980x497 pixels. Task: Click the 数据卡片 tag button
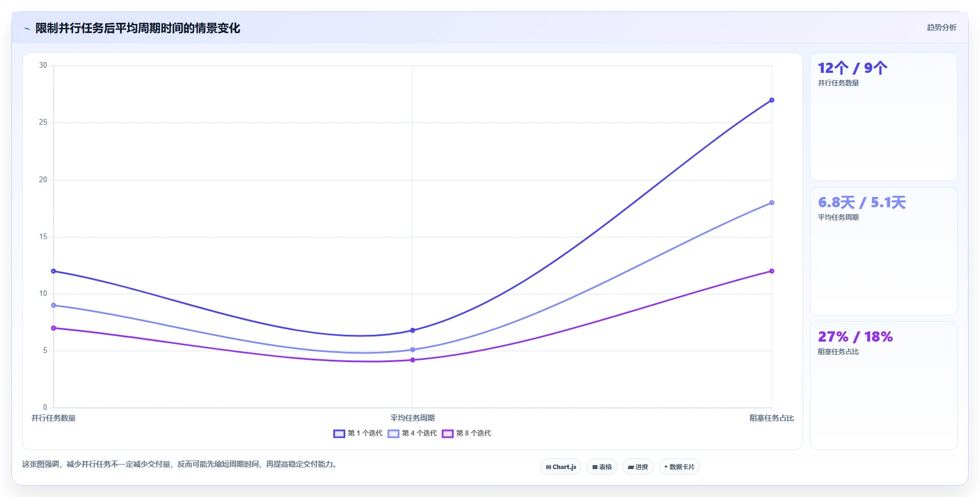coord(679,467)
